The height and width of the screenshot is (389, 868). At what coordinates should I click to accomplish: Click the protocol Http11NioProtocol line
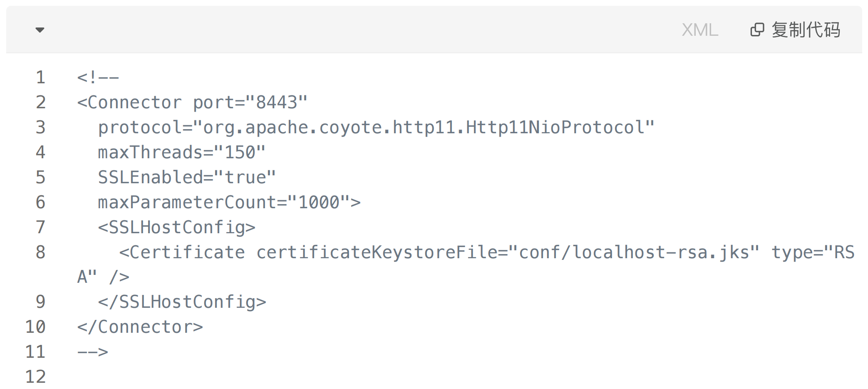(x=376, y=127)
